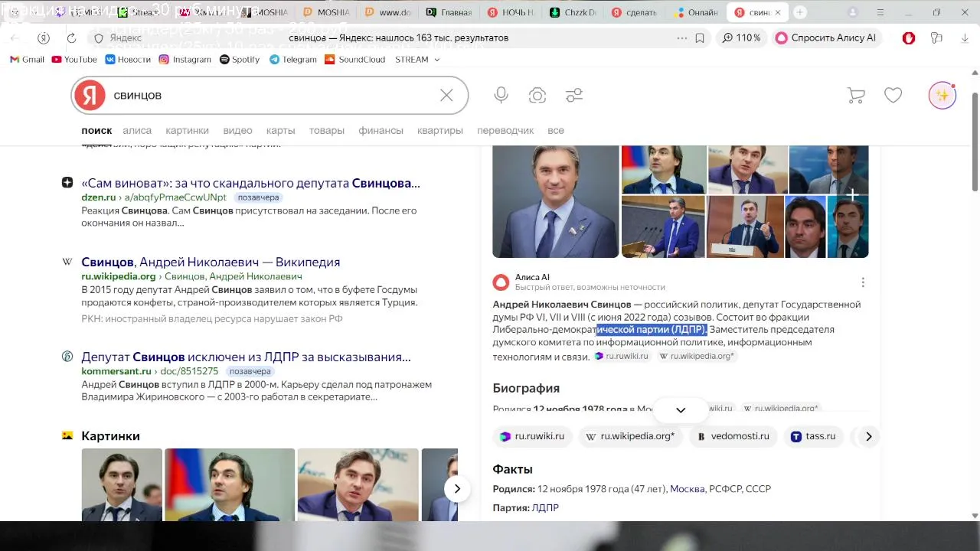Image resolution: width=980 pixels, height=551 pixels.
Task: Show next images with Картинки arrow
Action: pyautogui.click(x=457, y=488)
